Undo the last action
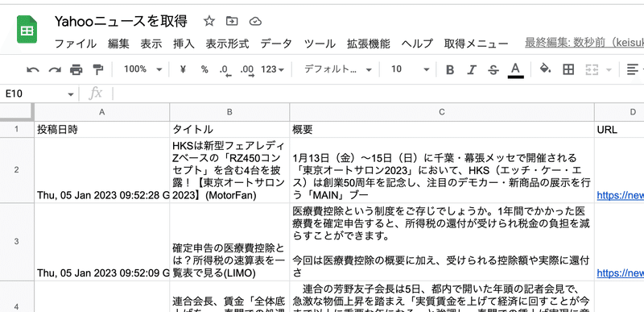Screen dimensions: 644x312 (x=33, y=70)
